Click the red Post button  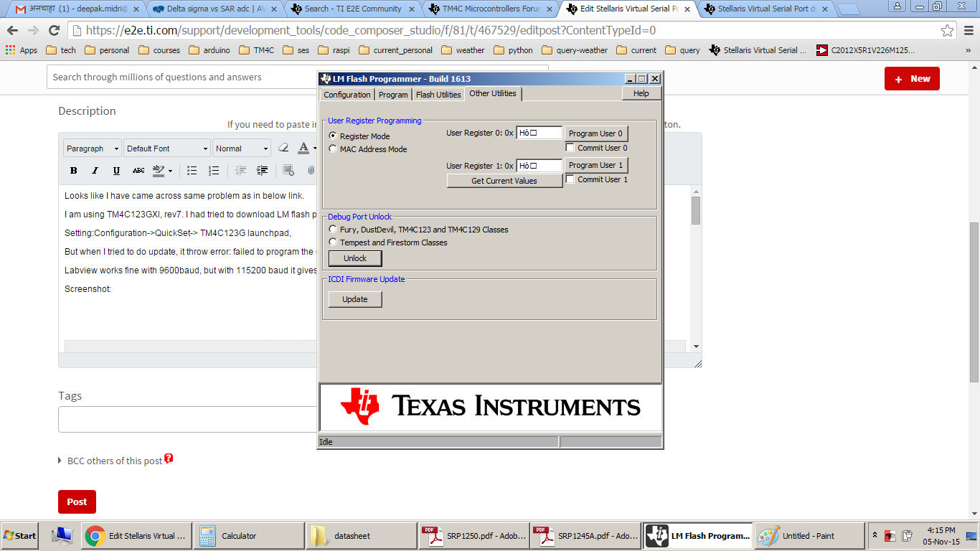(x=77, y=501)
